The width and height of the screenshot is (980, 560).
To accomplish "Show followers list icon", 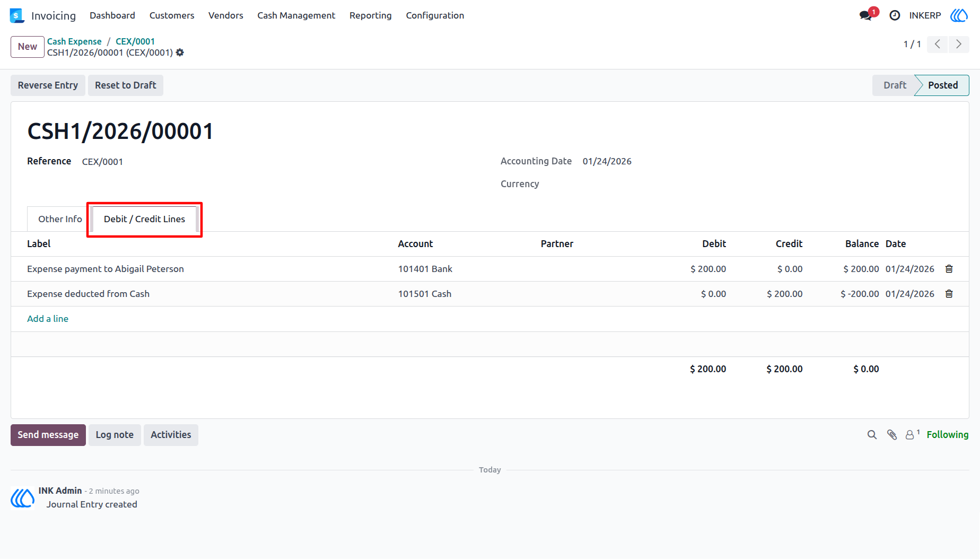I will click(x=912, y=434).
